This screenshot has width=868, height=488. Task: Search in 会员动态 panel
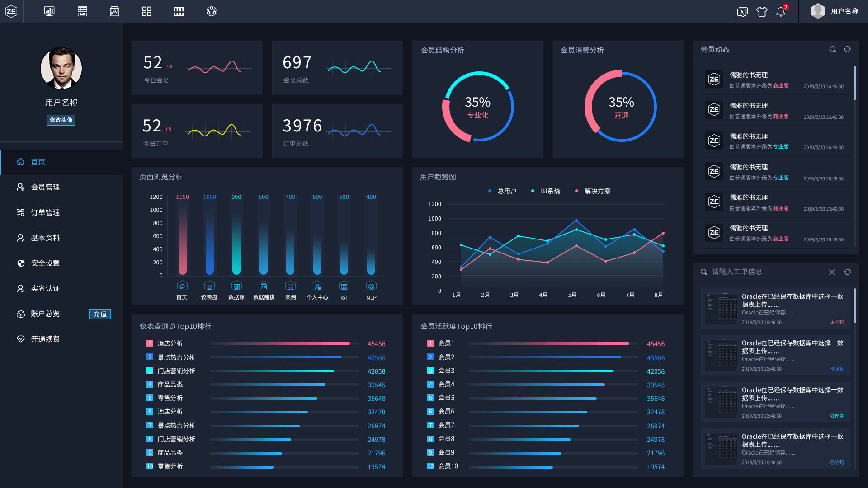[x=833, y=49]
